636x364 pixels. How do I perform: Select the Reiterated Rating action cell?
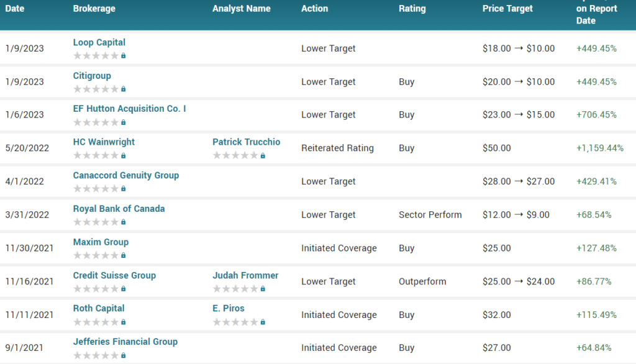pos(337,148)
